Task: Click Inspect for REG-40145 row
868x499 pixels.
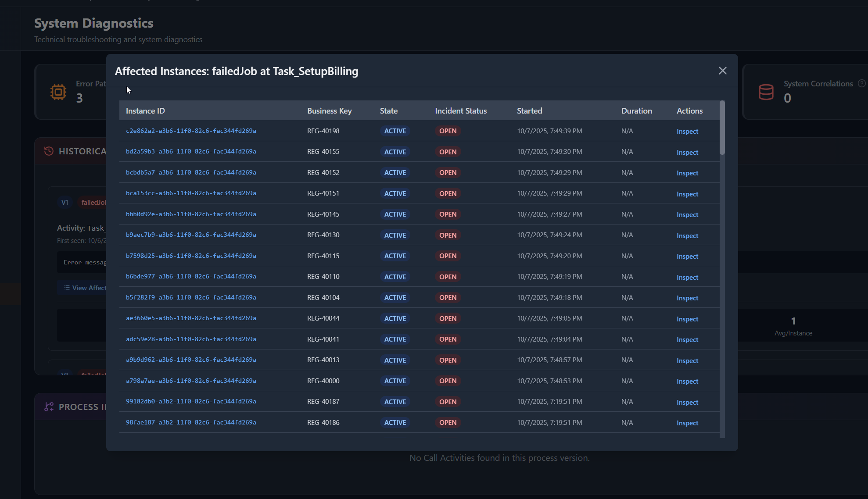Action: coord(687,214)
